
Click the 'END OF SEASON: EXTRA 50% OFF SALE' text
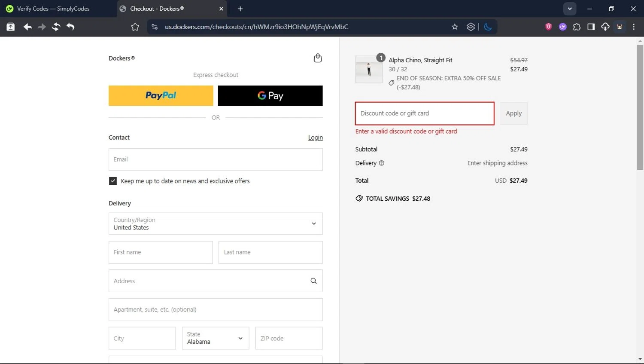point(449,78)
